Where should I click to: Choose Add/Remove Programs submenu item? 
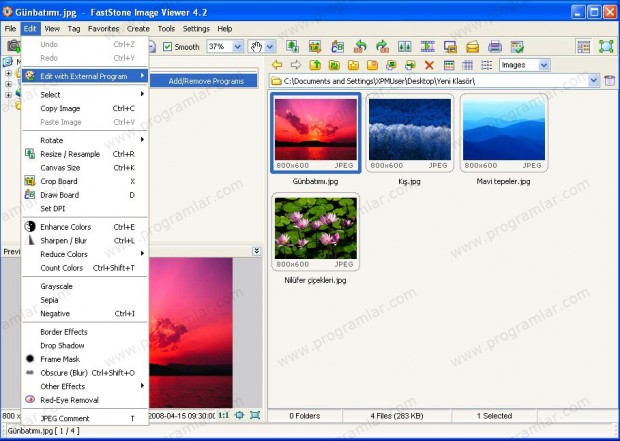(204, 81)
